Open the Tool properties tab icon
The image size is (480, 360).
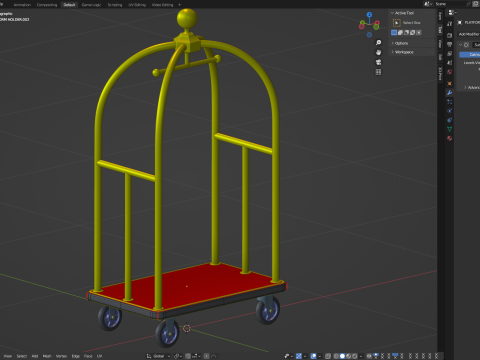pos(449,24)
